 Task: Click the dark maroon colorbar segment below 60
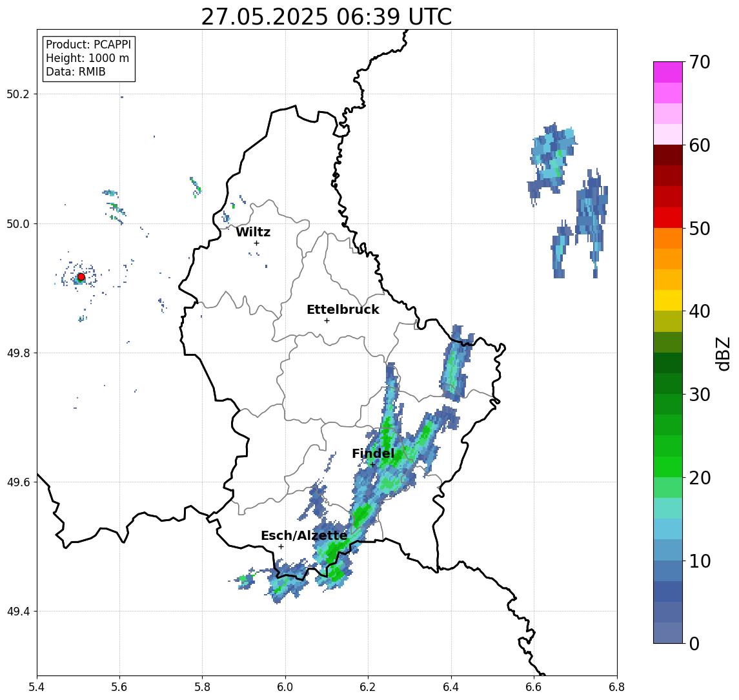668,155
